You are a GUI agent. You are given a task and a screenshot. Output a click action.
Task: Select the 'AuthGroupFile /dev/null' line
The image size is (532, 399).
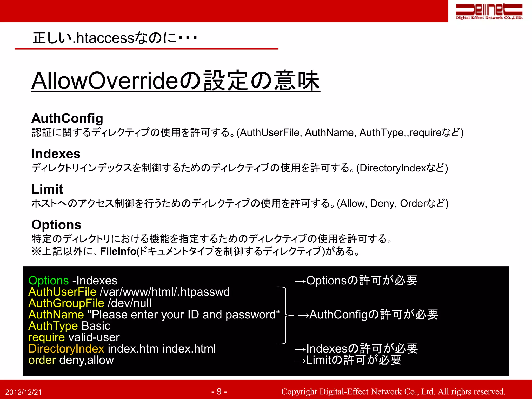pyautogui.click(x=90, y=303)
